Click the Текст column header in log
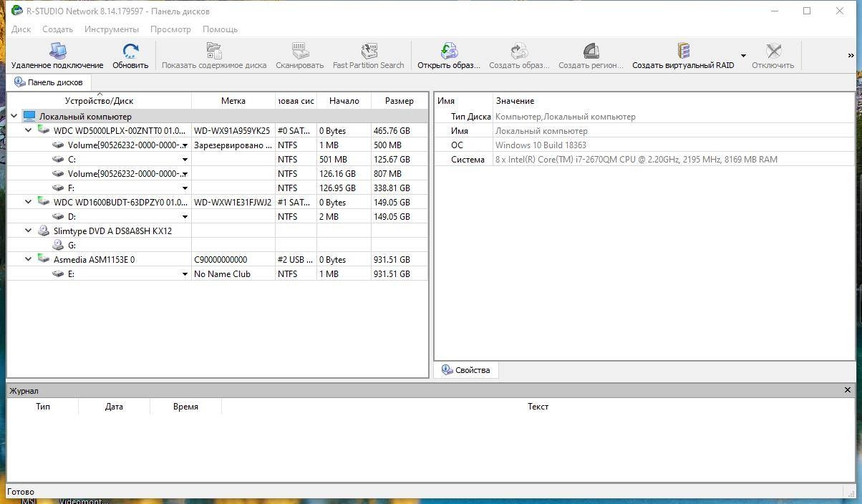Screen dimensions: 862x504 tap(538, 407)
